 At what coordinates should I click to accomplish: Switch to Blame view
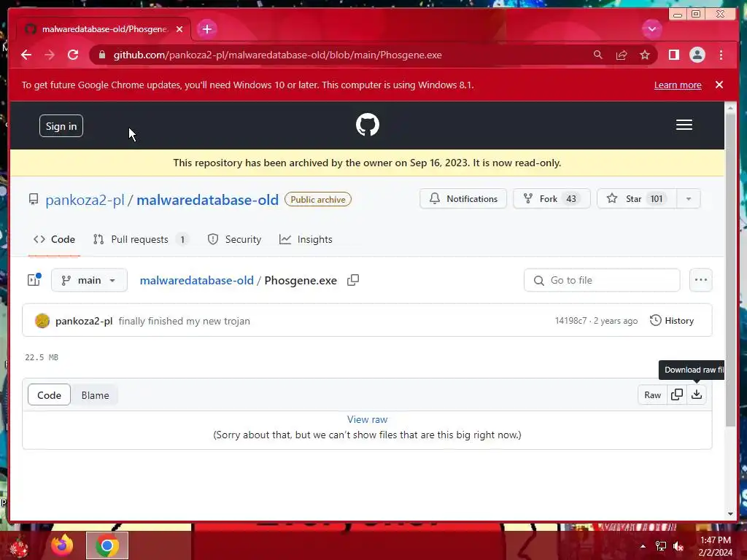point(95,394)
